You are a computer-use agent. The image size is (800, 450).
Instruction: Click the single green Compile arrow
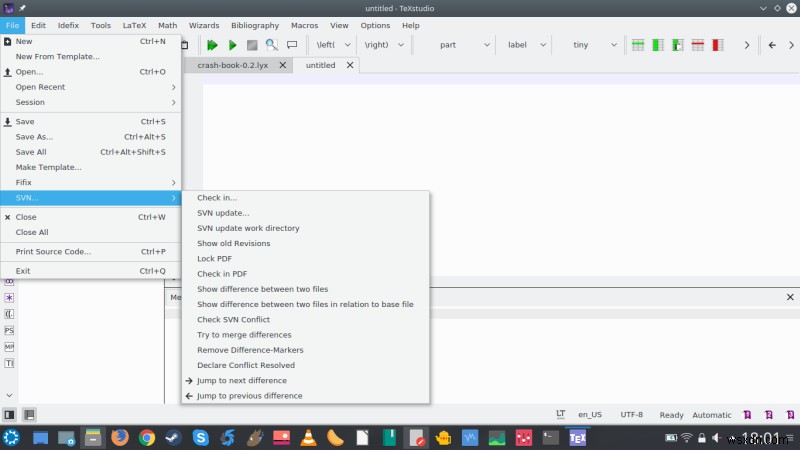pyautogui.click(x=232, y=45)
